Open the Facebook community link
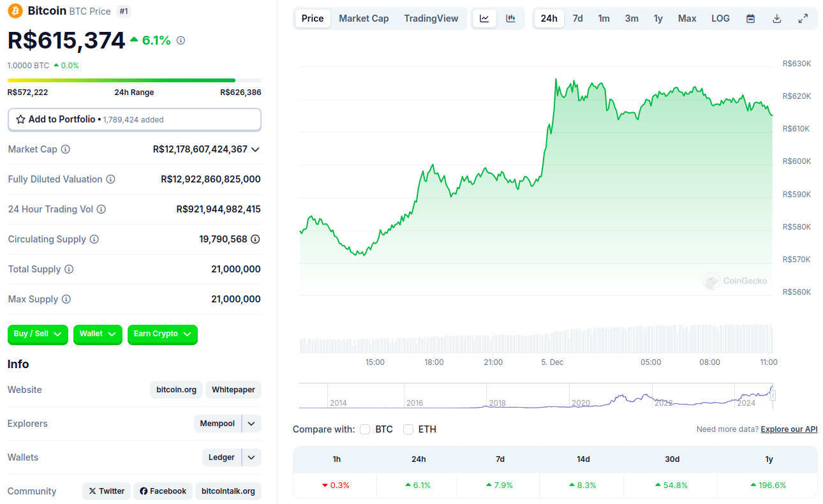This screenshot has width=823, height=504. 163,491
